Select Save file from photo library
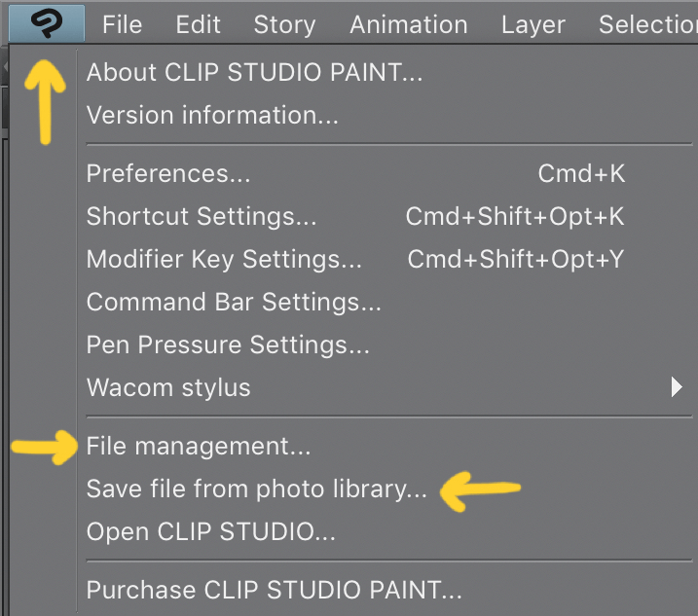Viewport: 698px width, 616px height. [257, 489]
